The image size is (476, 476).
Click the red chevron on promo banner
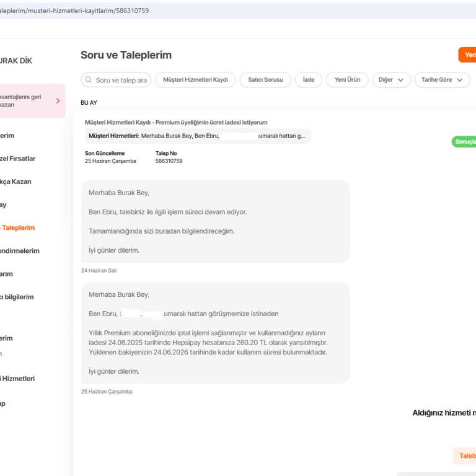click(x=58, y=100)
